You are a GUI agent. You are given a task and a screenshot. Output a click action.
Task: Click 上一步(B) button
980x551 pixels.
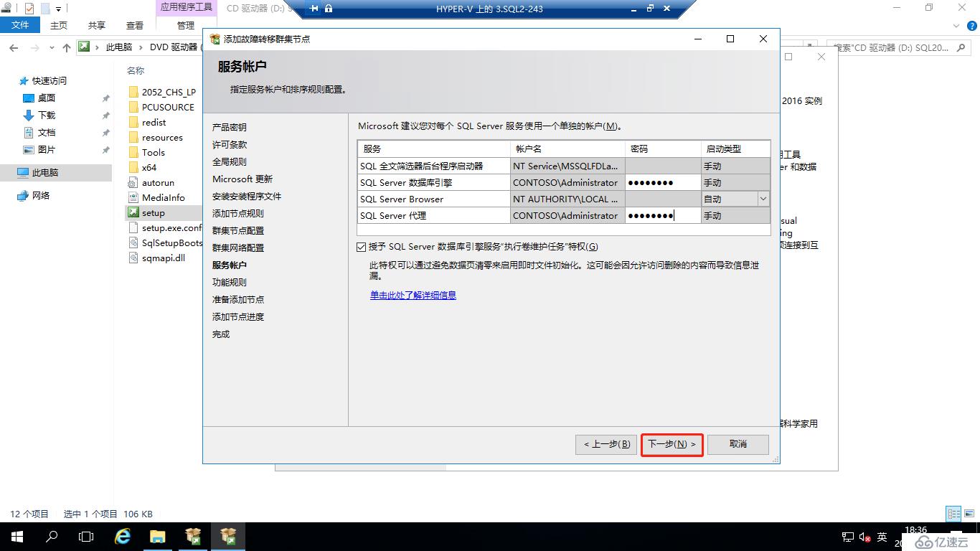(606, 444)
